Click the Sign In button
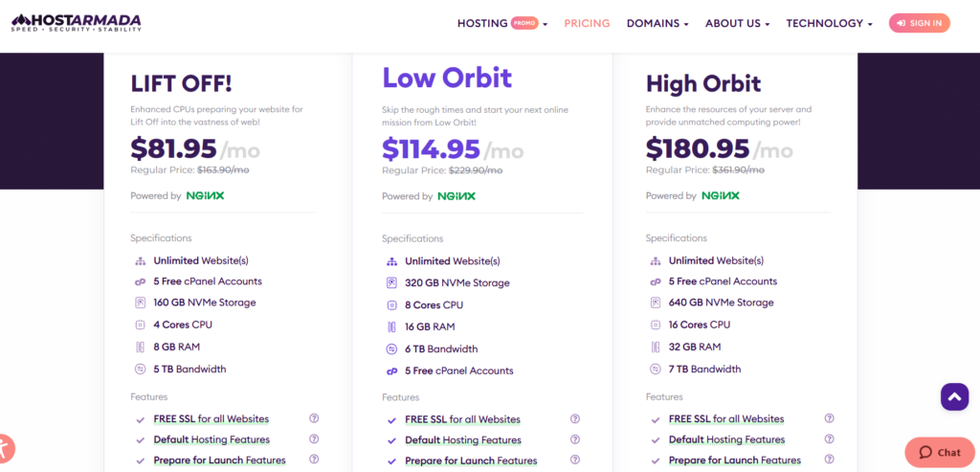Viewport: 980px width, 472px height. point(919,23)
